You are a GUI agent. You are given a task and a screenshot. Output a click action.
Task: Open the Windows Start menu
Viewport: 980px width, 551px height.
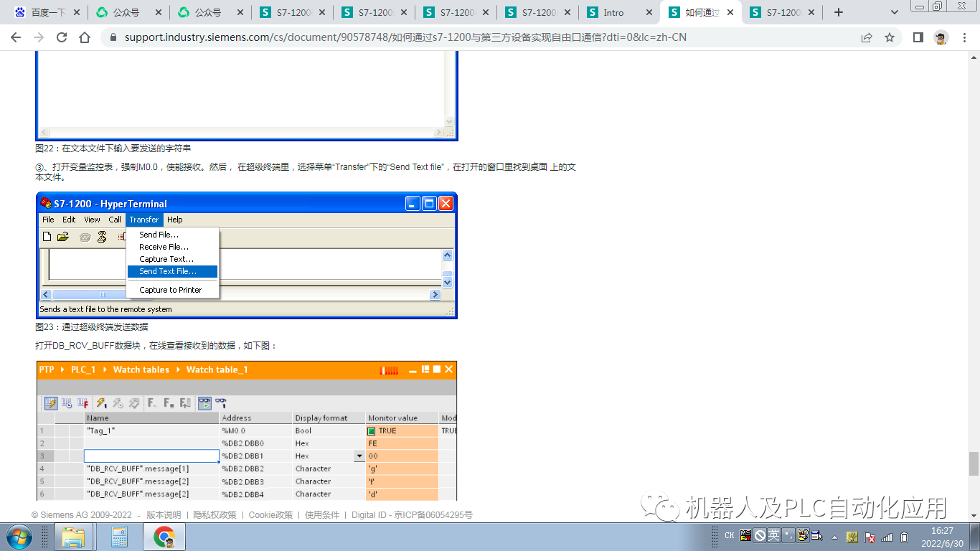18,536
